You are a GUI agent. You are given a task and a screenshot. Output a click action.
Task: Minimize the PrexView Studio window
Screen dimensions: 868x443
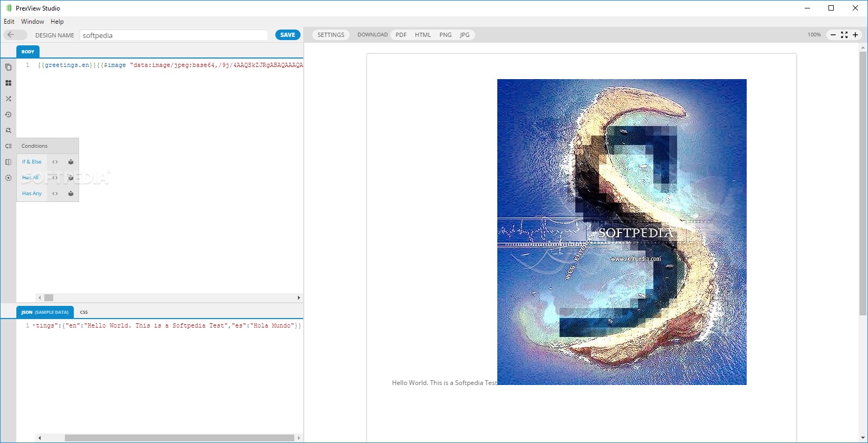(x=807, y=8)
